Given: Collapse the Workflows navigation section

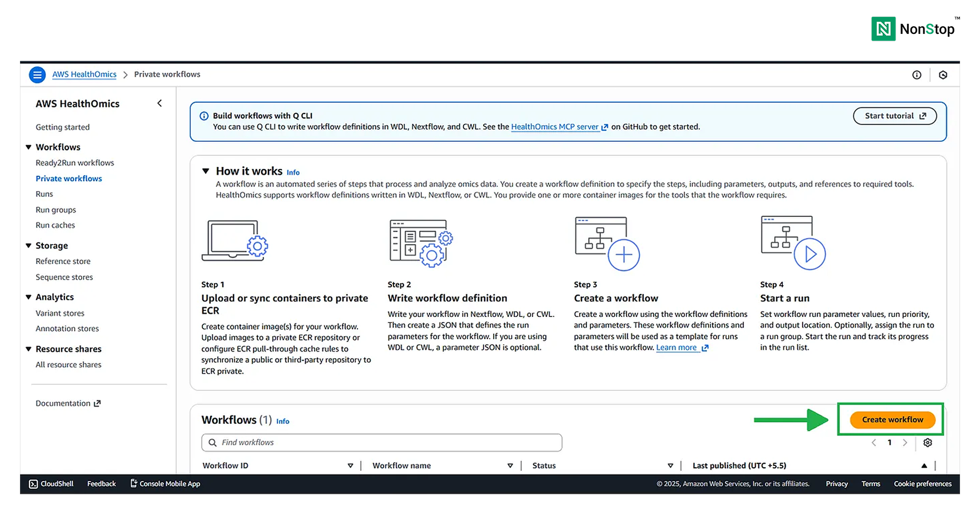Looking at the screenshot, I should coord(28,147).
